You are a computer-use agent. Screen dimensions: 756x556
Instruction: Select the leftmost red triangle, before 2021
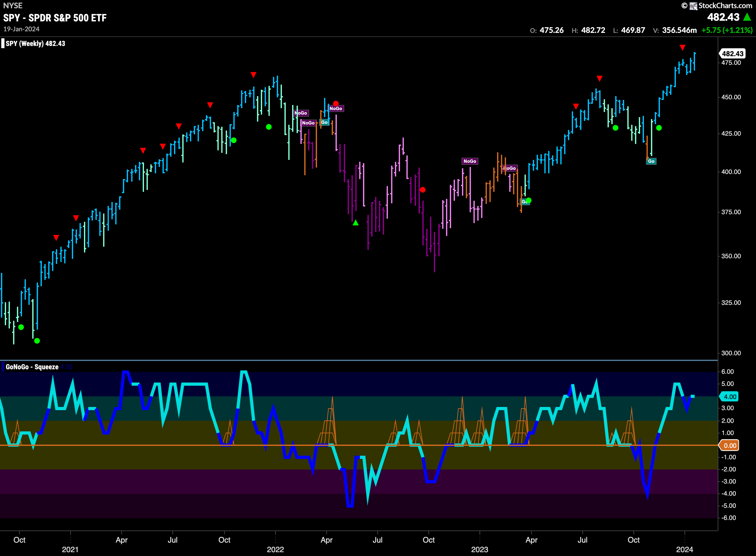56,237
